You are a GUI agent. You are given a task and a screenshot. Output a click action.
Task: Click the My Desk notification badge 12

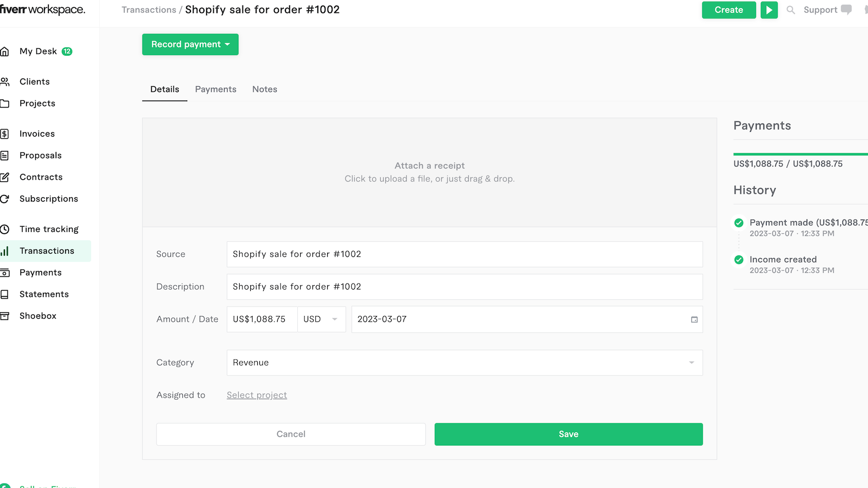[x=67, y=52]
